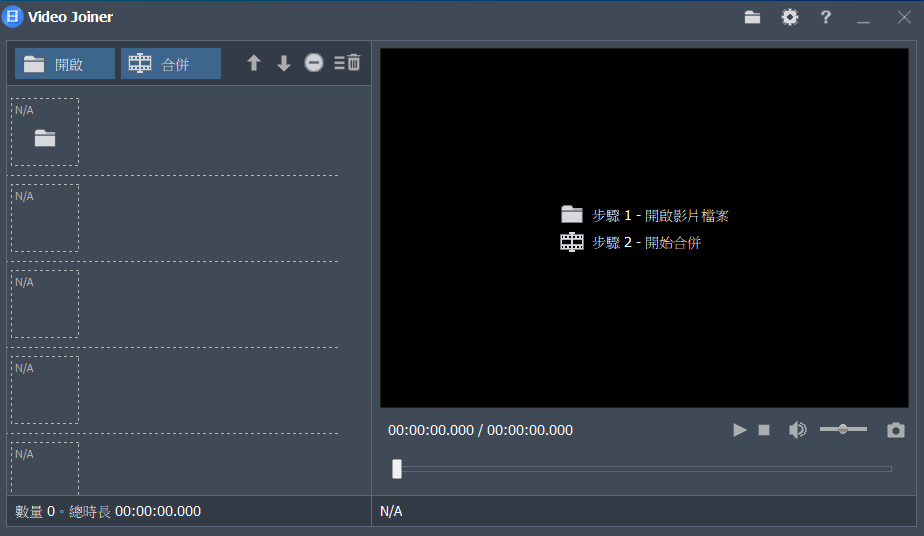This screenshot has width=924, height=536.
Task: Click the N/A status text below preview
Action: point(391,511)
